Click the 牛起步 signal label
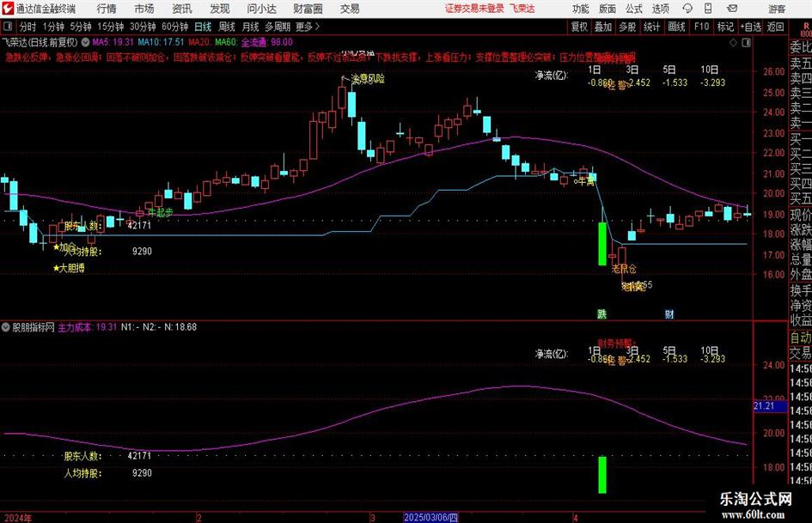Screen dimensions: 812x523 pyautogui.click(x=161, y=212)
